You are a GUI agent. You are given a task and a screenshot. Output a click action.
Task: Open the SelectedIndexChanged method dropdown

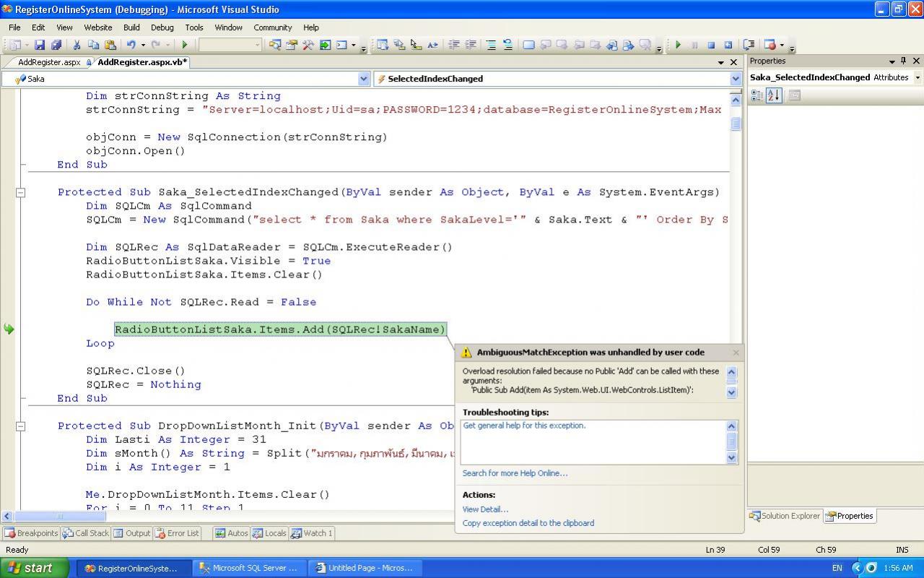[736, 79]
